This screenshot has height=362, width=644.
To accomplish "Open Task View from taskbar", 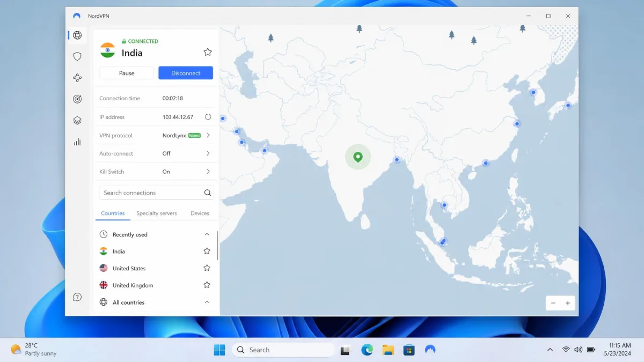I will [x=346, y=350].
